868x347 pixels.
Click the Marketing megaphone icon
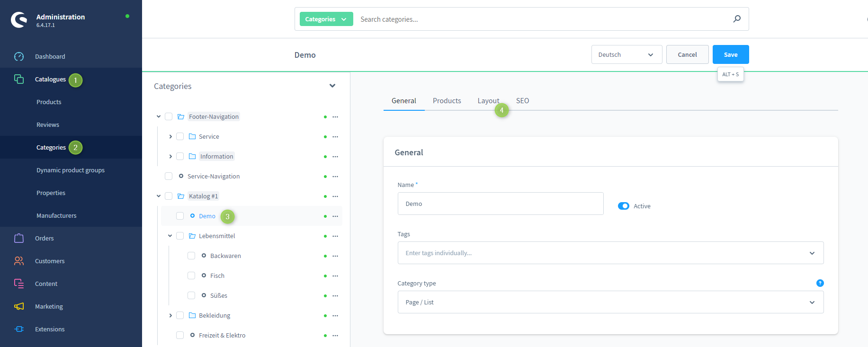tap(19, 306)
